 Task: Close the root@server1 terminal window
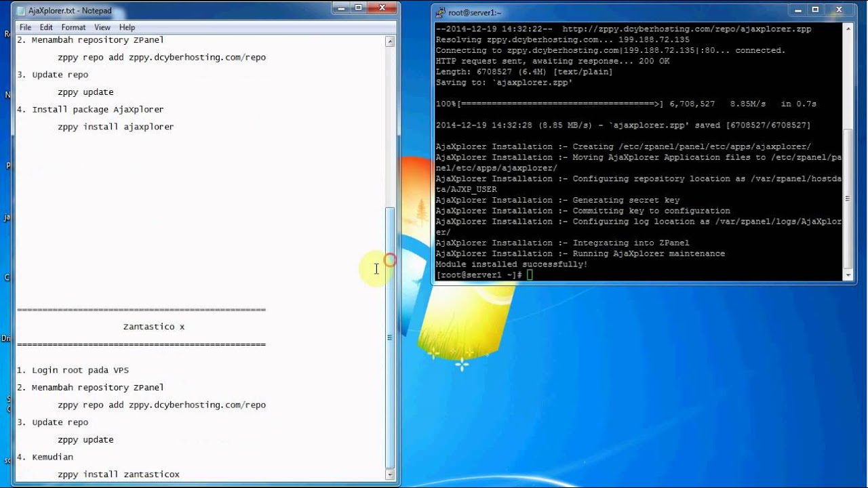click(x=839, y=9)
